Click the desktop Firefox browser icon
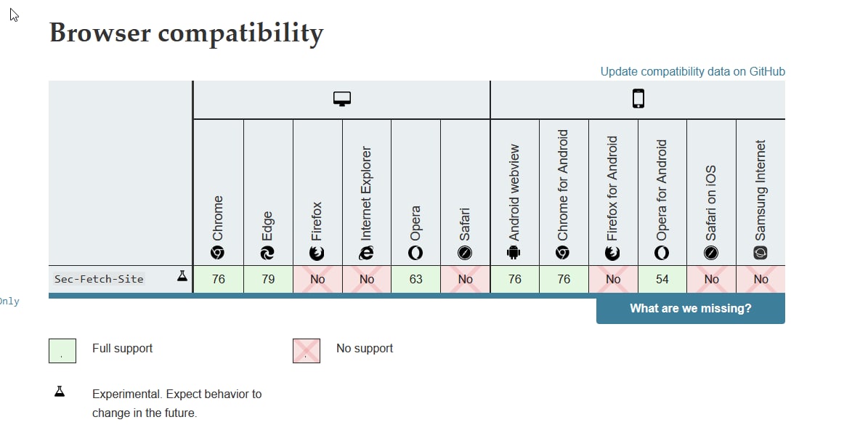 [317, 253]
